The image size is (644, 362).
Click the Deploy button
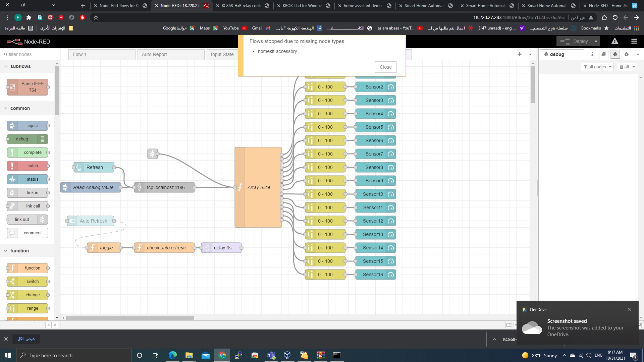(576, 41)
